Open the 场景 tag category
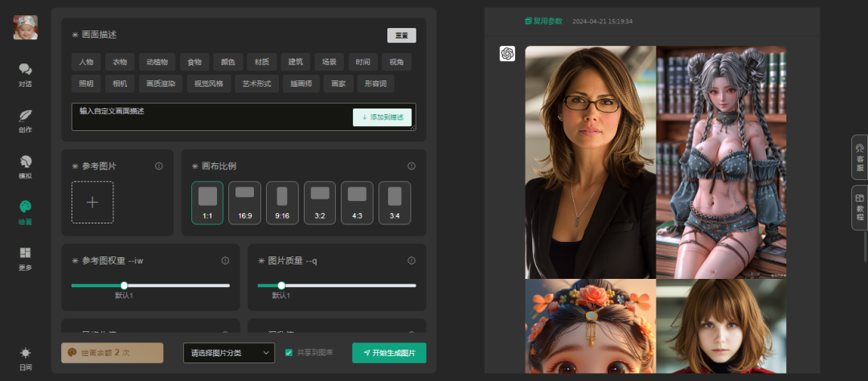Image resolution: width=868 pixels, height=381 pixels. (330, 62)
